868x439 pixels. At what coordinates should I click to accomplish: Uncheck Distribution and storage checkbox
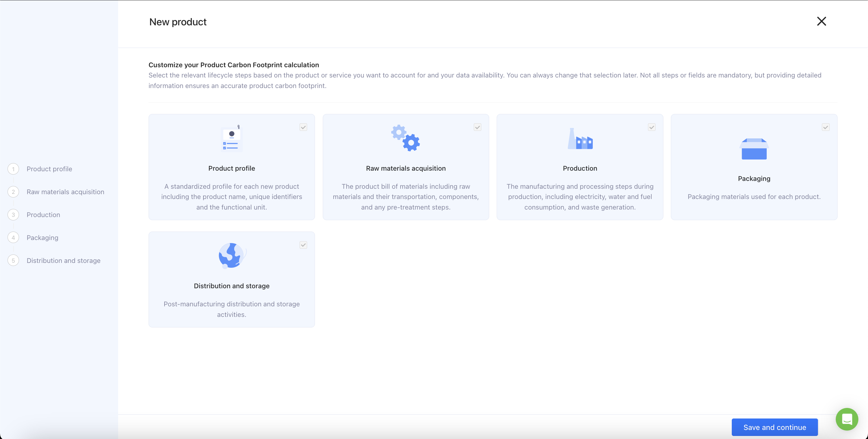tap(303, 245)
